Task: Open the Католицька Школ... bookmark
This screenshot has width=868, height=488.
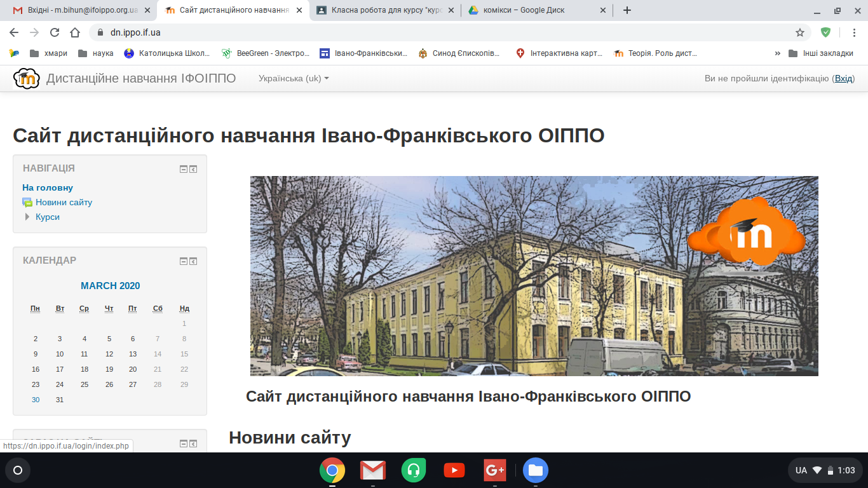Action: (x=167, y=53)
